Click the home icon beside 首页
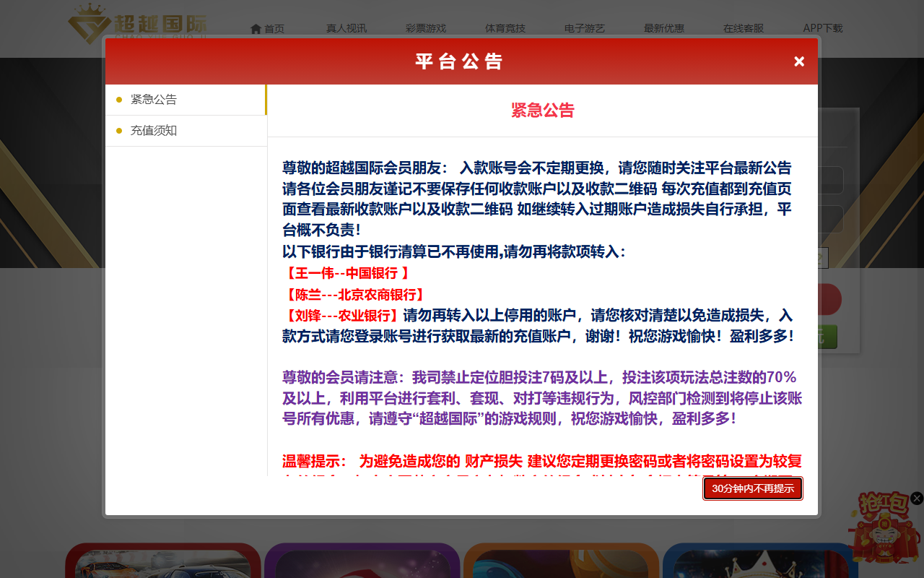This screenshot has width=924, height=578. coord(256,29)
